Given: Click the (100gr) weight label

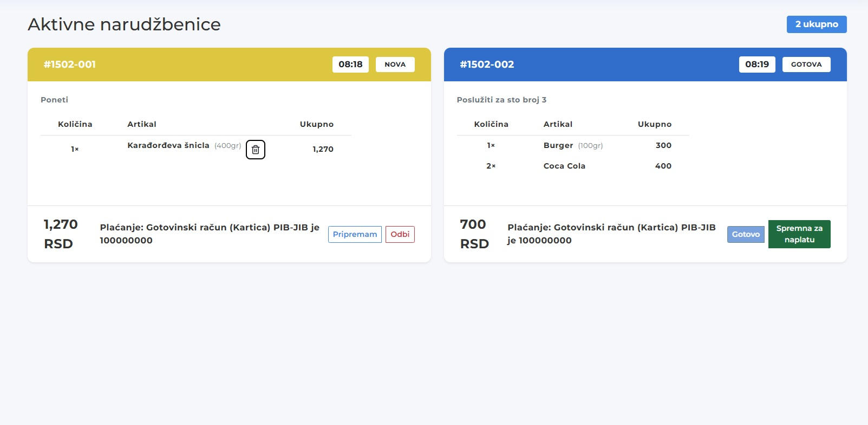Looking at the screenshot, I should click(x=590, y=146).
